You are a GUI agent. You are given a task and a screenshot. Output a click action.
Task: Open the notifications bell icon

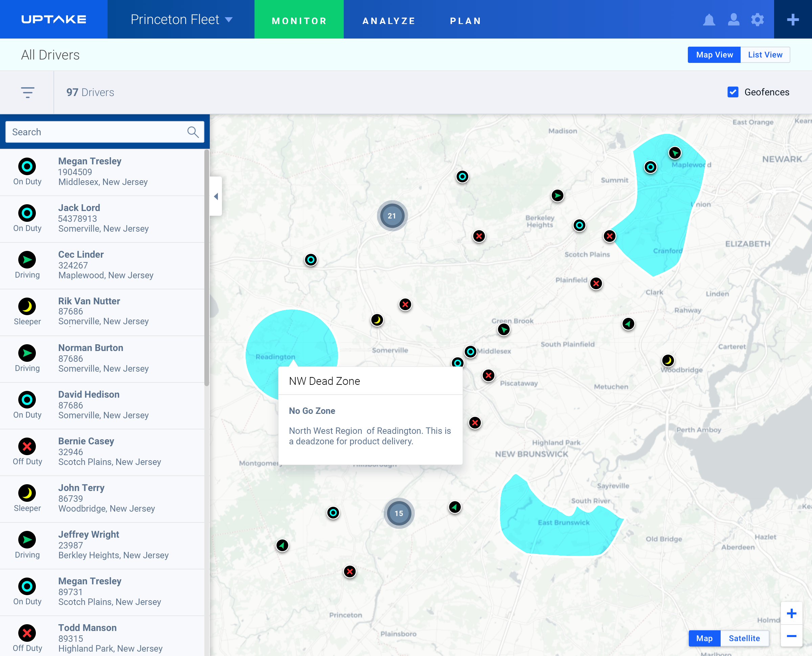point(709,20)
